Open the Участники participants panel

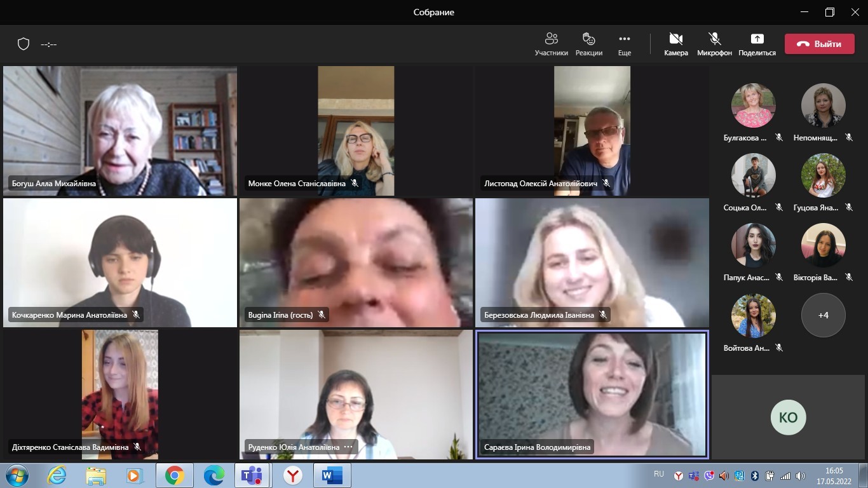coord(551,44)
